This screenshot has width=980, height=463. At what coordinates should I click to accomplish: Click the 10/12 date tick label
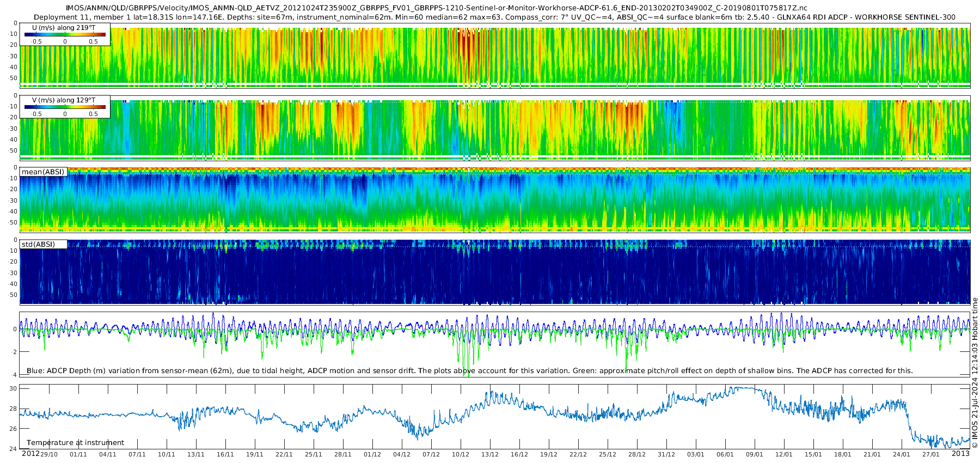(x=461, y=454)
